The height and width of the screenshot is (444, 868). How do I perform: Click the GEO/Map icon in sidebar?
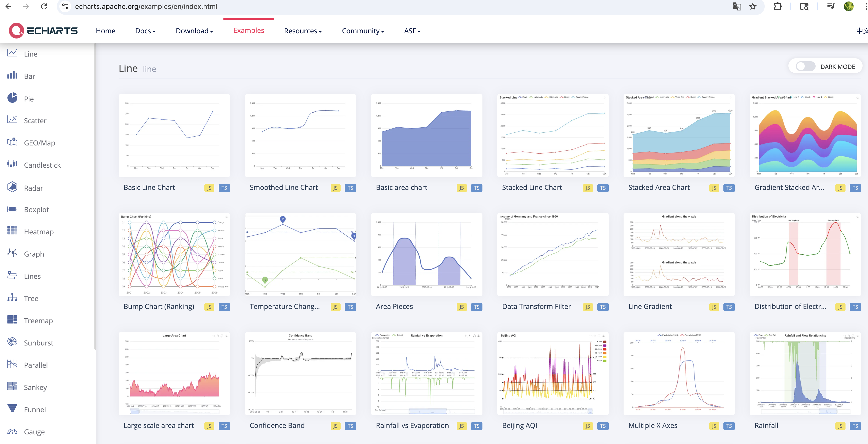pos(12,142)
